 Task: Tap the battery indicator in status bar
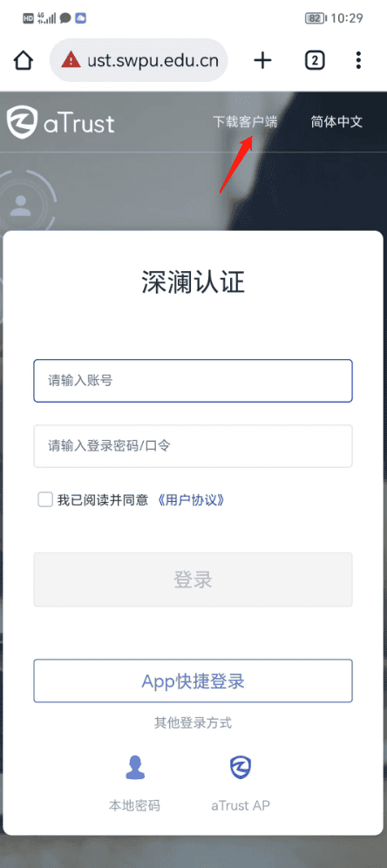click(x=315, y=18)
